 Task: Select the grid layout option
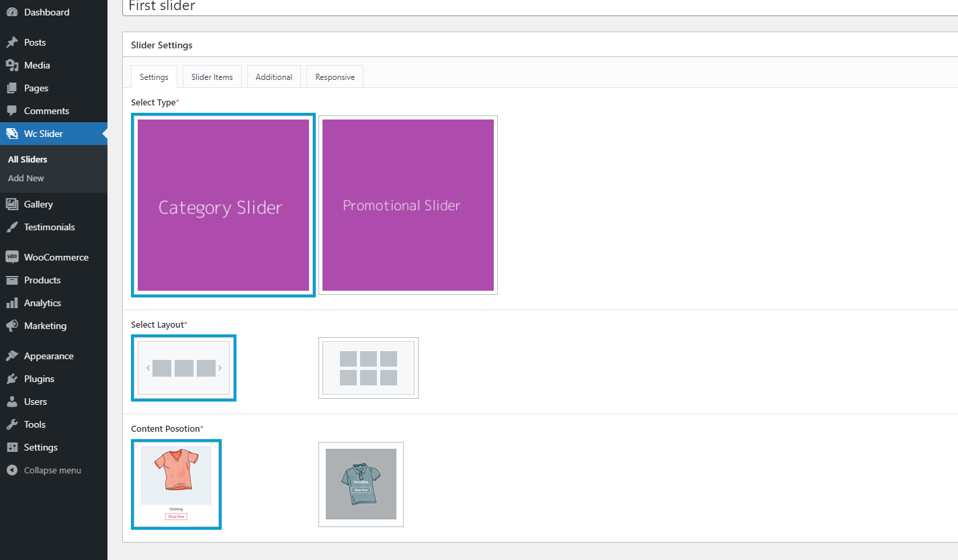[368, 368]
